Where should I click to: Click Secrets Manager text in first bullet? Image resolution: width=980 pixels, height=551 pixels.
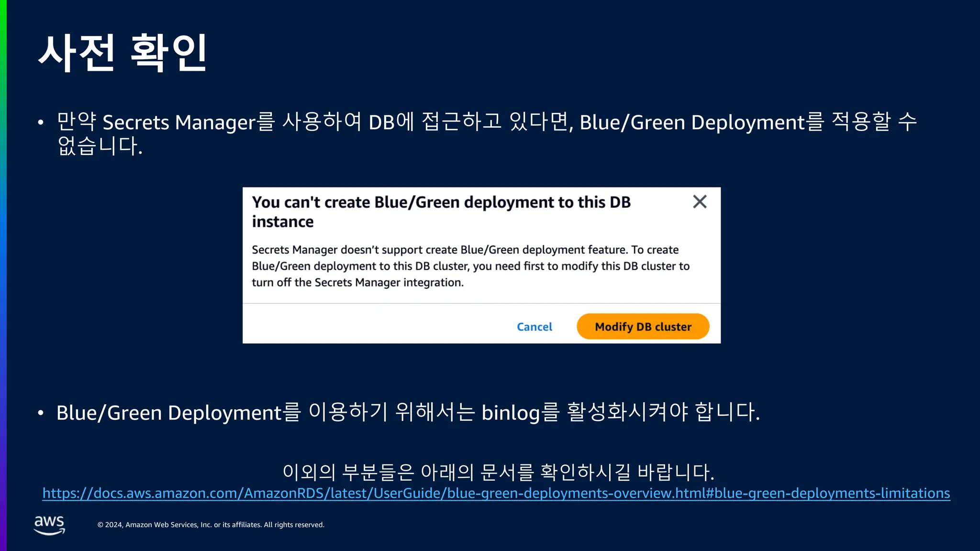point(179,122)
